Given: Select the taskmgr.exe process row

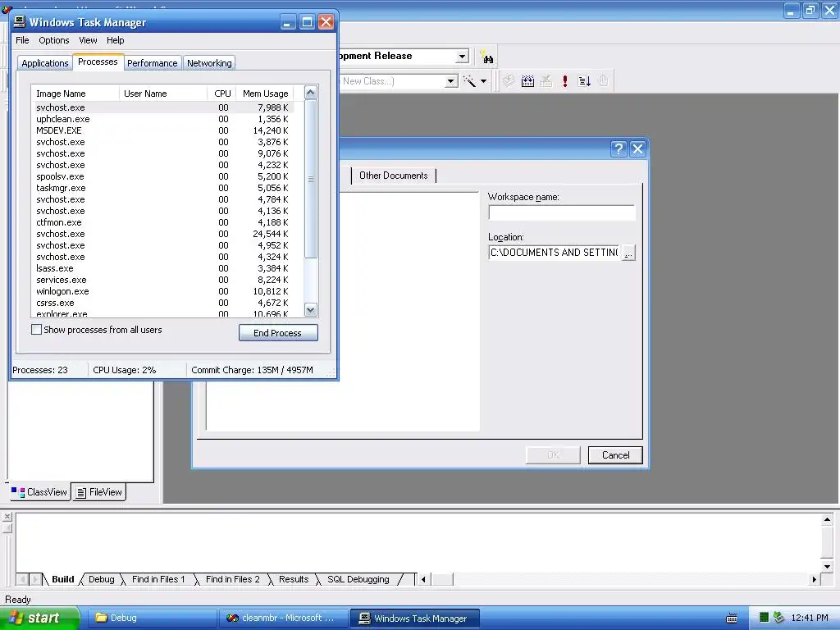Looking at the screenshot, I should click(x=163, y=188).
